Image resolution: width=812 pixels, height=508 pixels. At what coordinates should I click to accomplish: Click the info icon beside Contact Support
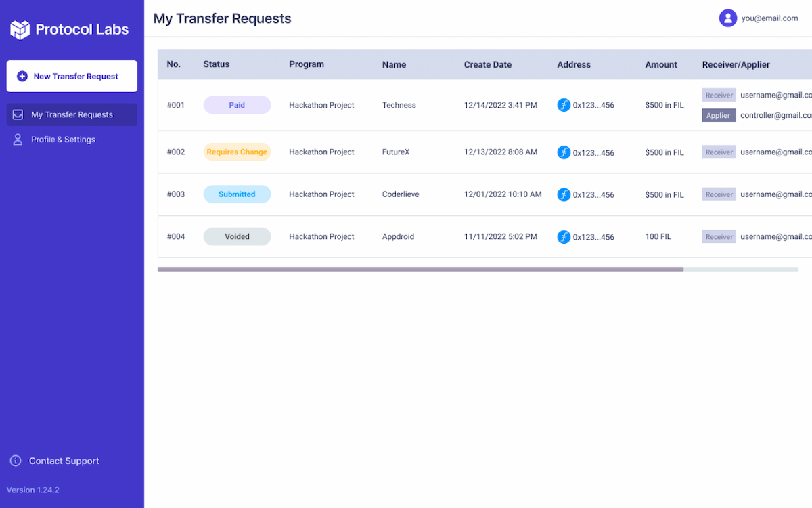coord(14,461)
